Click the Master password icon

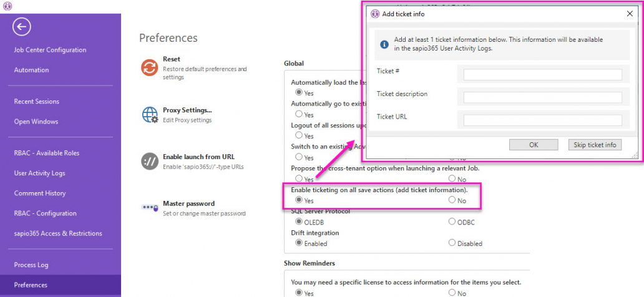click(x=150, y=208)
